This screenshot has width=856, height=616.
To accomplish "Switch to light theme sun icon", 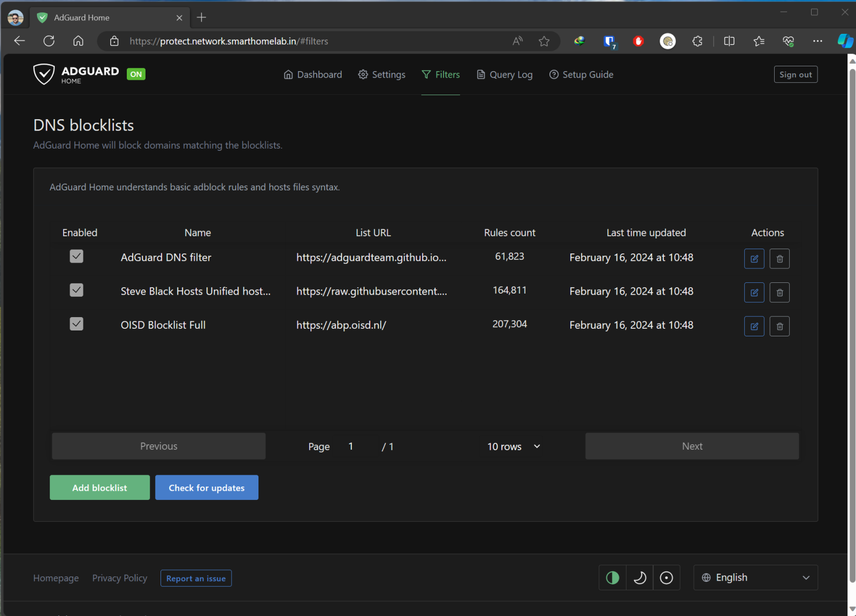I will point(667,577).
